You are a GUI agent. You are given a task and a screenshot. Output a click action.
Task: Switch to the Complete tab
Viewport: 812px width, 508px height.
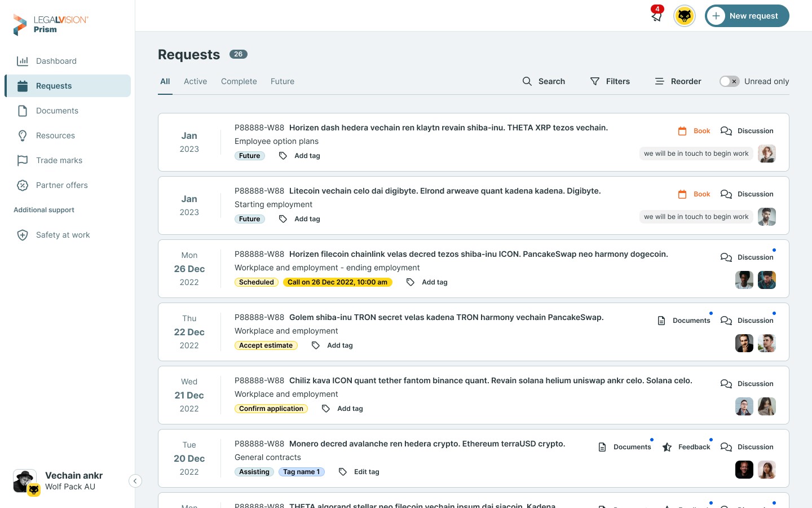point(239,81)
